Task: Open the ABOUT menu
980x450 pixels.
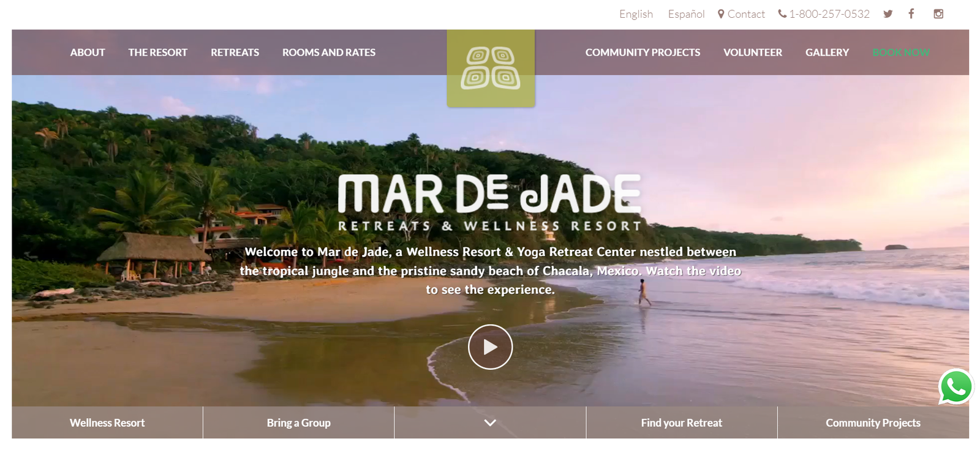Action: 88,53
